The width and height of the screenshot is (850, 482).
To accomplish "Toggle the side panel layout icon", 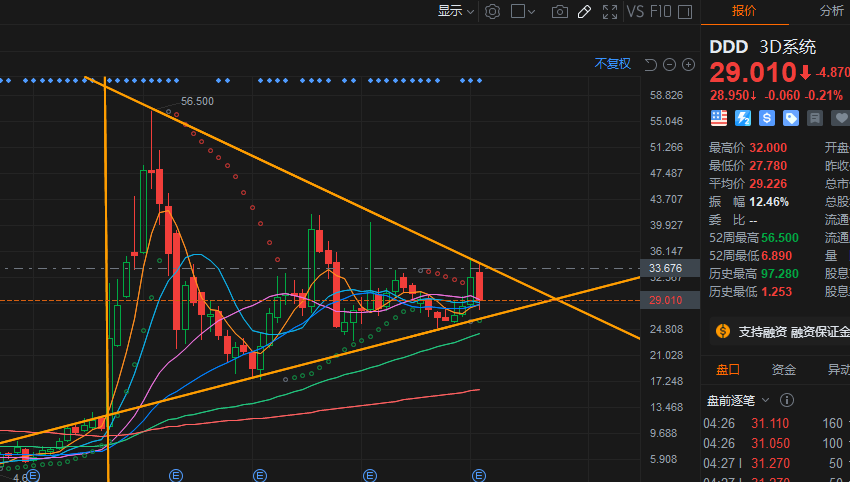I will pos(685,12).
